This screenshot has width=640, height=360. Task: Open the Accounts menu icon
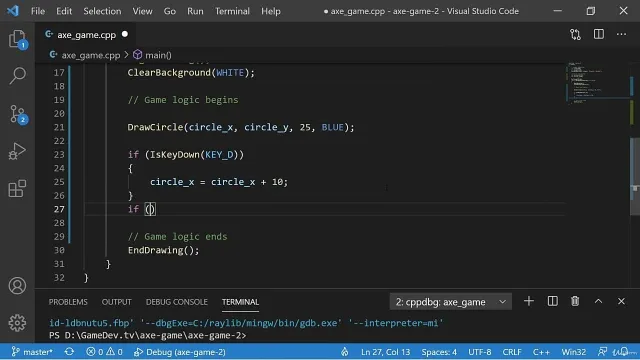pos(18,286)
